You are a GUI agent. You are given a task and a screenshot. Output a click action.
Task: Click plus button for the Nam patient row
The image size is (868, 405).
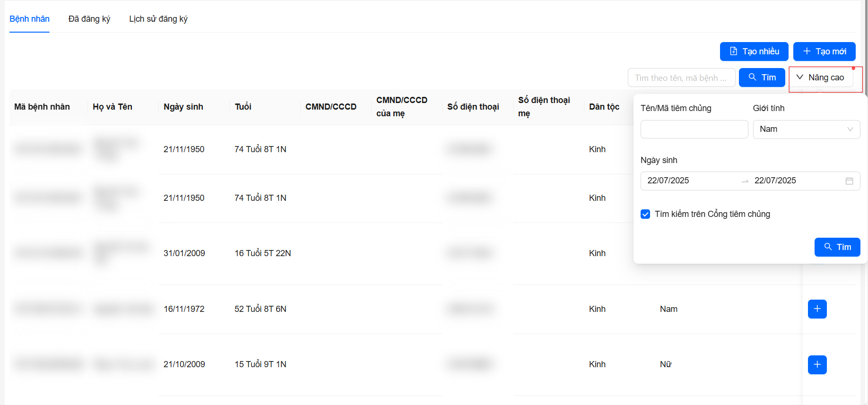pos(817,309)
